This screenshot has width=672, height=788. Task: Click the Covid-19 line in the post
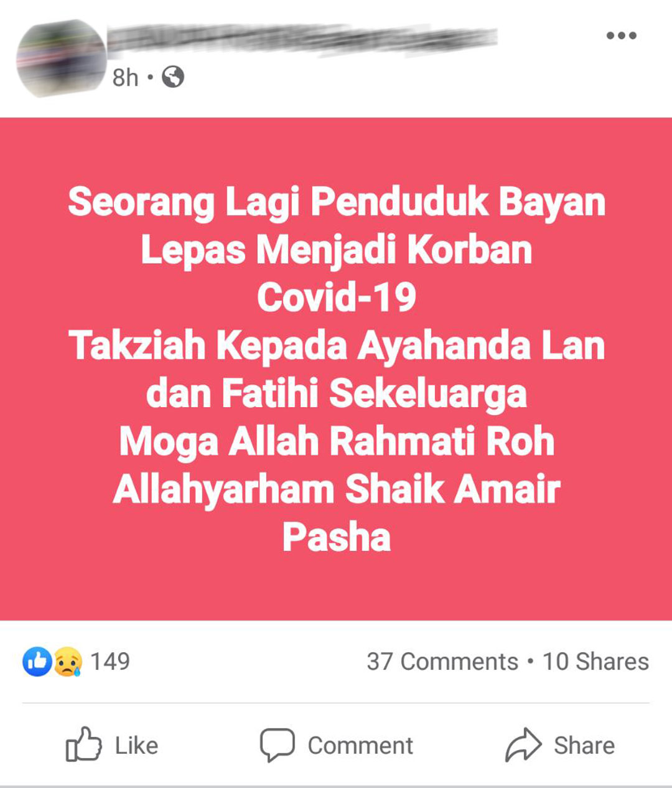tap(337, 297)
